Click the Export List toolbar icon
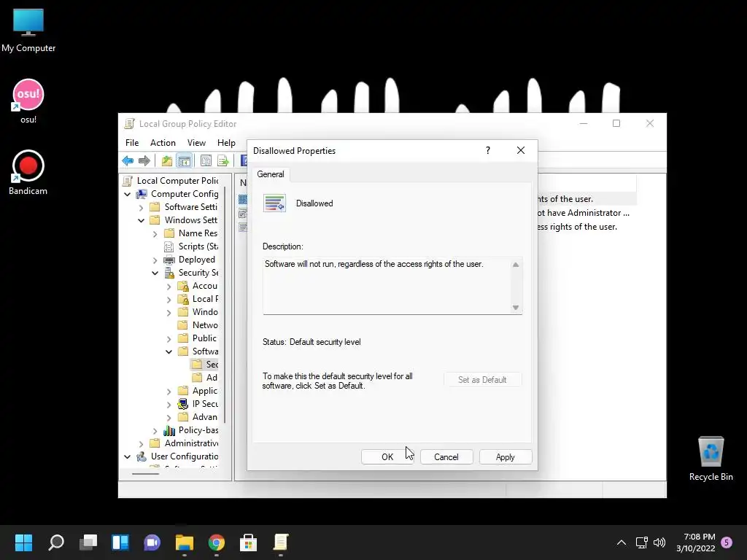747x560 pixels. coord(223,161)
